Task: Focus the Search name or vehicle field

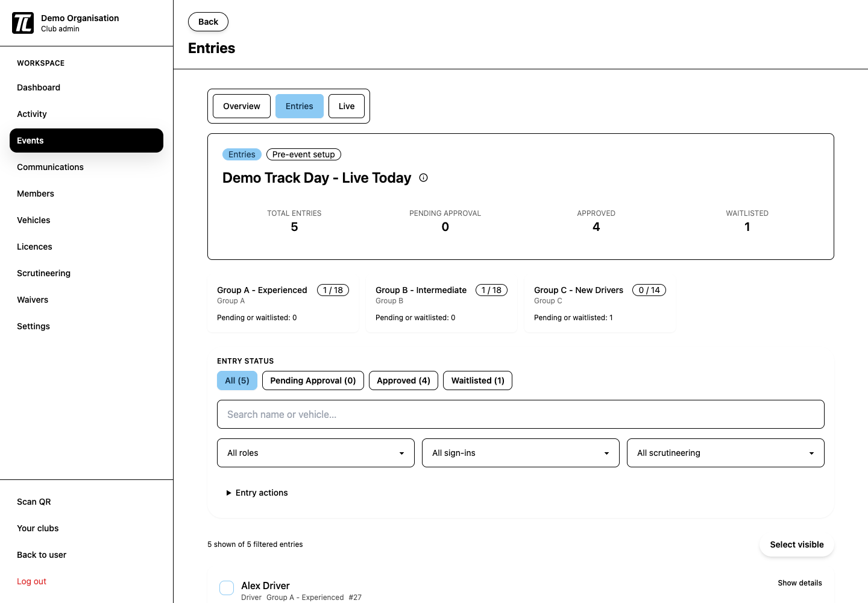Action: pyautogui.click(x=521, y=414)
